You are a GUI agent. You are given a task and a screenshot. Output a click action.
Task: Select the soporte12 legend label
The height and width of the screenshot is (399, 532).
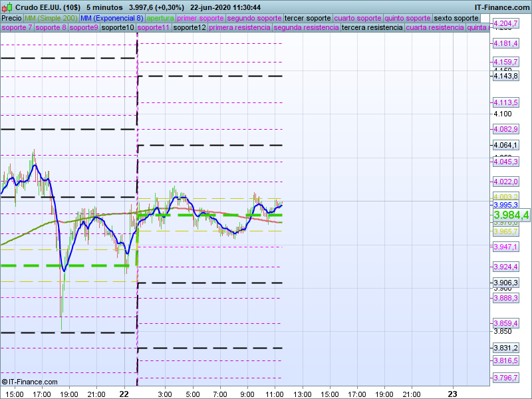pyautogui.click(x=189, y=28)
